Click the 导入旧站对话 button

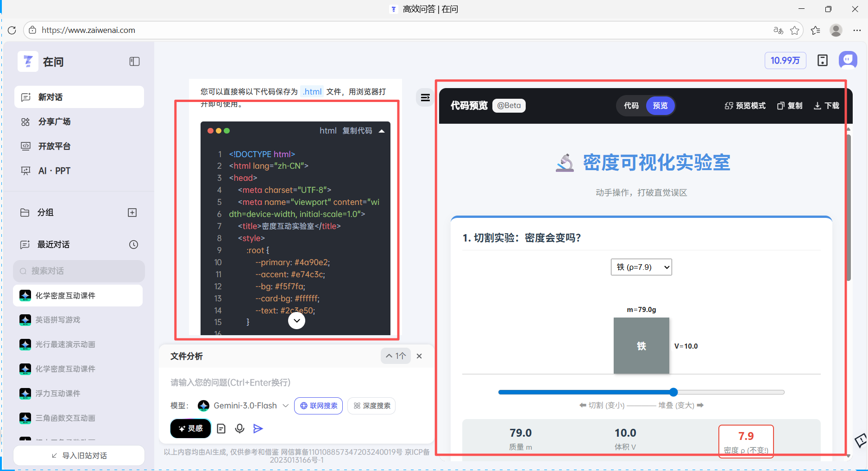click(x=79, y=455)
